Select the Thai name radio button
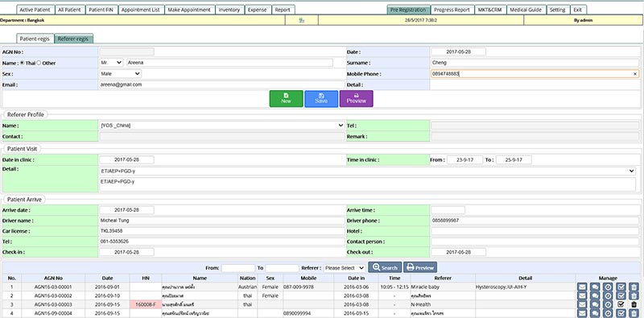This screenshot has width=644, height=318. pos(23,63)
